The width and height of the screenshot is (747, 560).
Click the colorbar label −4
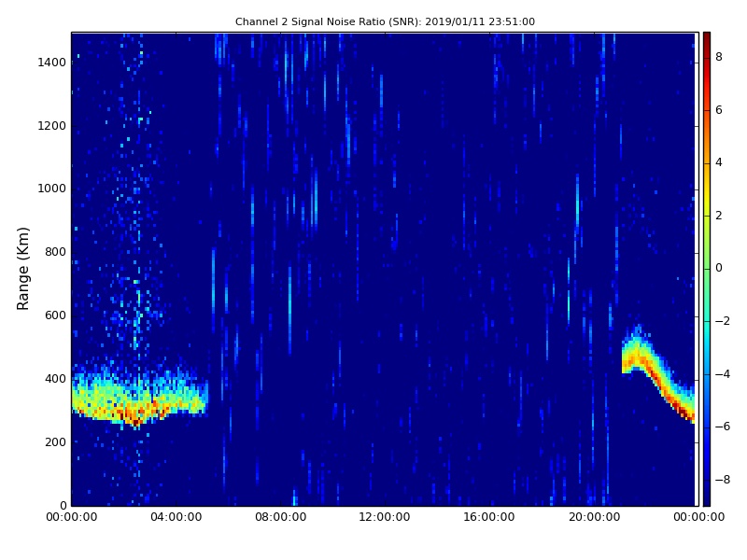[x=723, y=374]
